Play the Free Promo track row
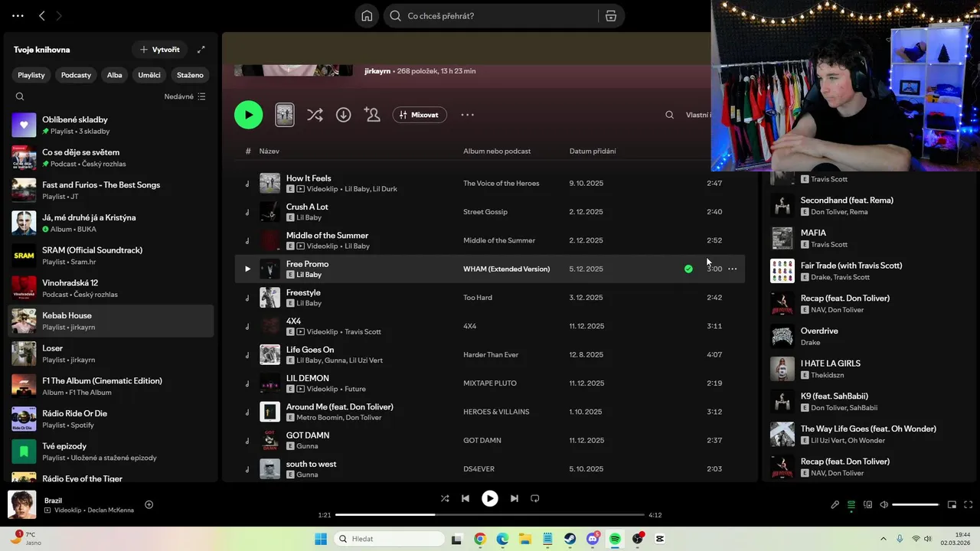Viewport: 980px width, 551px height. pyautogui.click(x=247, y=269)
